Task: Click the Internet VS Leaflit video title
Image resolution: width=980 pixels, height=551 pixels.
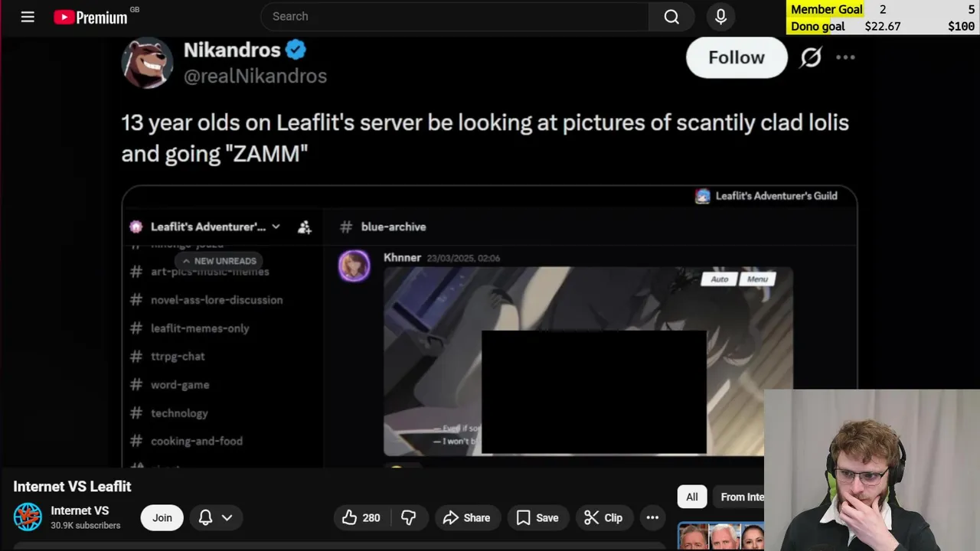Action: (x=72, y=487)
